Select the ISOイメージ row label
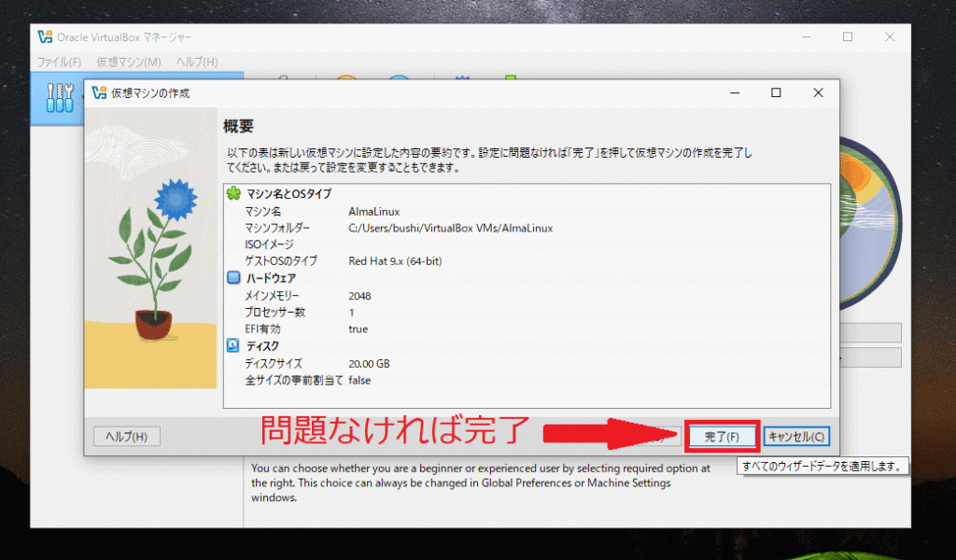This screenshot has height=560, width=956. click(x=270, y=245)
